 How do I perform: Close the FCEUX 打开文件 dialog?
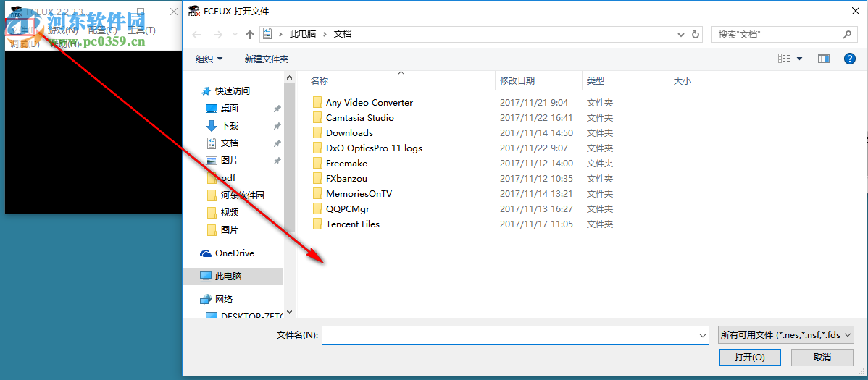point(855,11)
